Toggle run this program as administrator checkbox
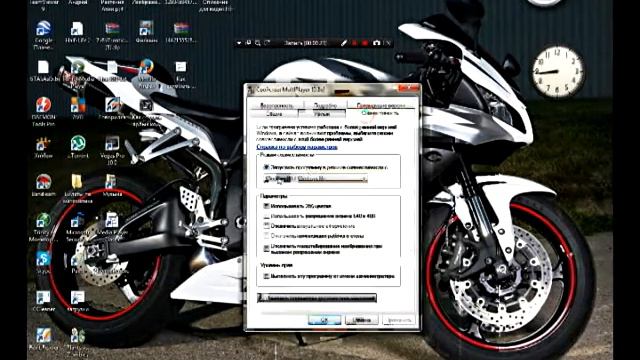The image size is (640, 360). pos(267,276)
